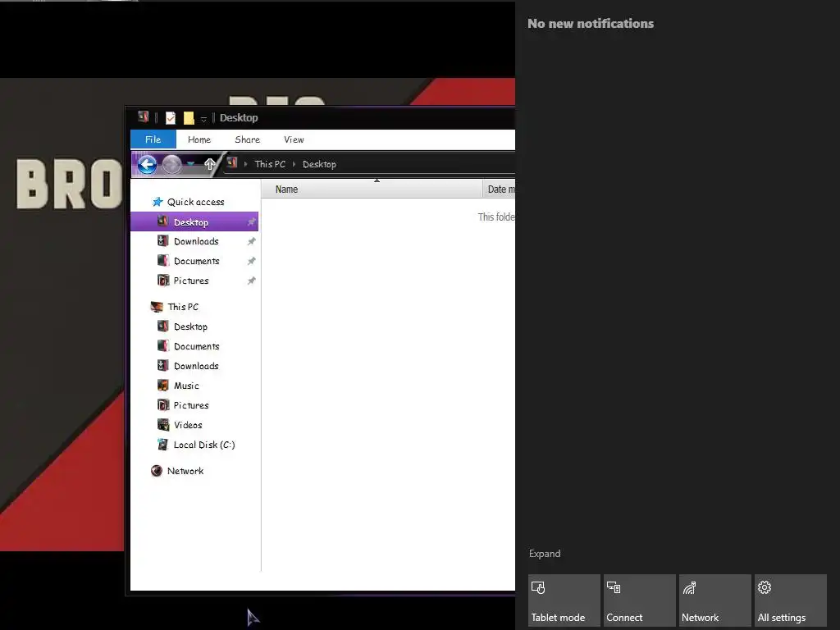
Task: Click the This PC computer icon
Action: [x=157, y=307]
